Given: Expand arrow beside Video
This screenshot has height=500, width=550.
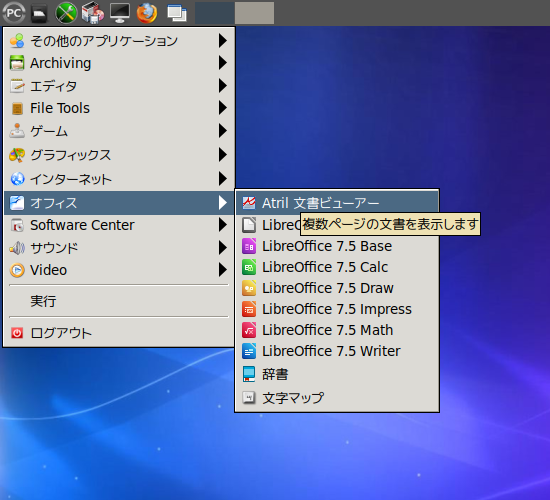Looking at the screenshot, I should coord(222,270).
